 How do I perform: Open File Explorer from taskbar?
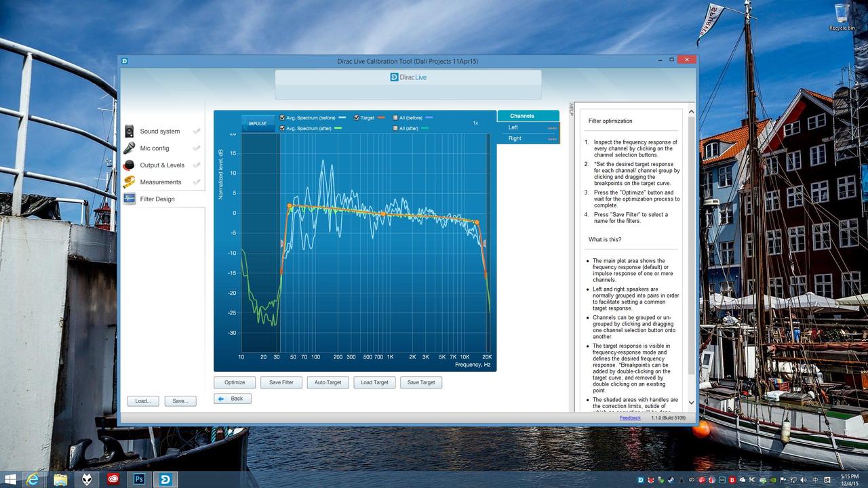60,480
